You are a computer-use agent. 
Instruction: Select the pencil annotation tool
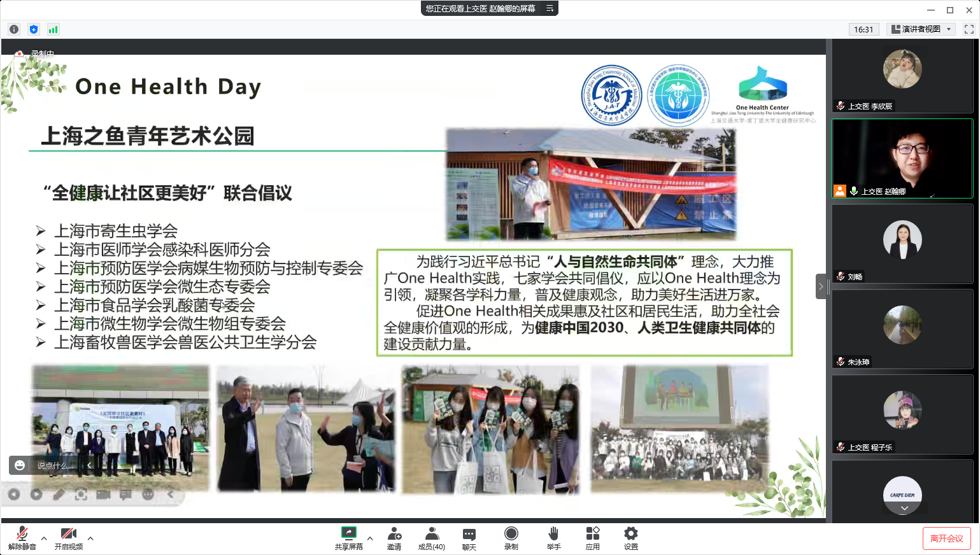click(59, 493)
